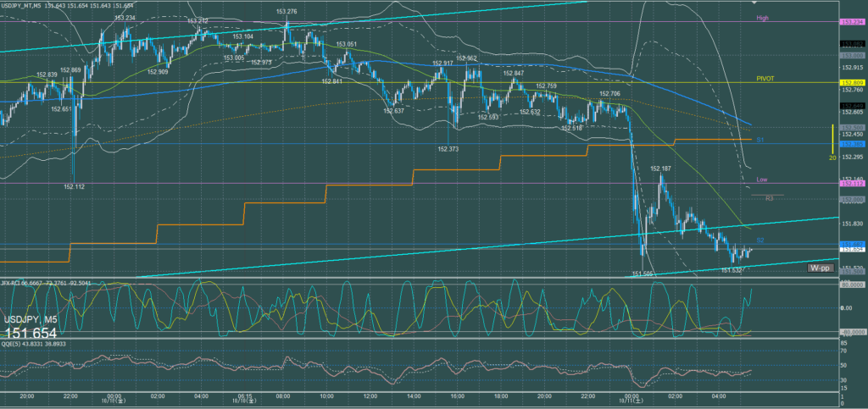Click the 152.187 peak price label

[660, 169]
